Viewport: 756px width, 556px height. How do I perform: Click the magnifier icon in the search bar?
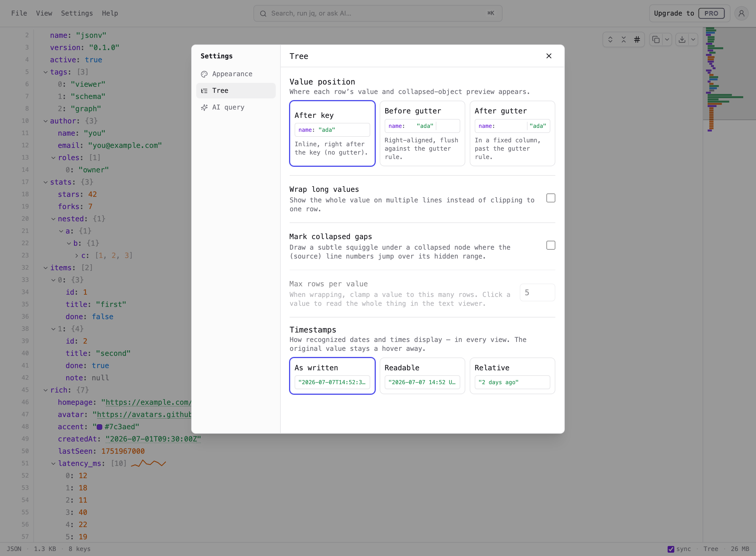[x=263, y=13]
